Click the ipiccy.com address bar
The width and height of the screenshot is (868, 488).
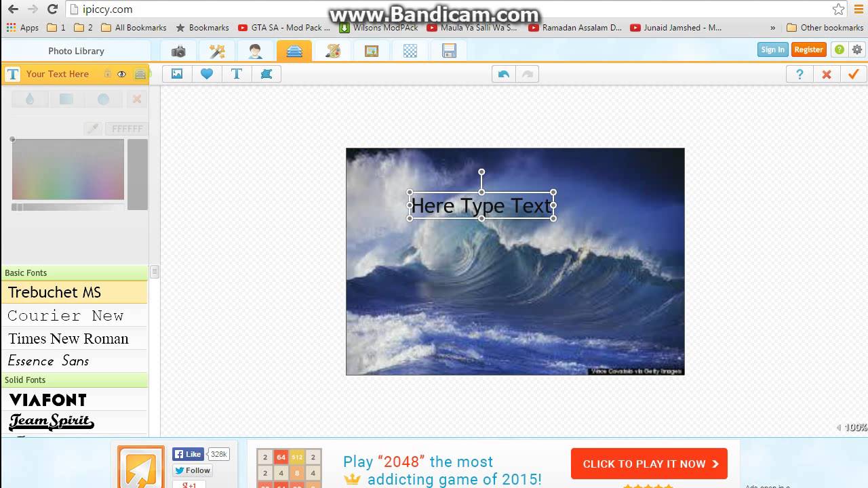click(448, 9)
